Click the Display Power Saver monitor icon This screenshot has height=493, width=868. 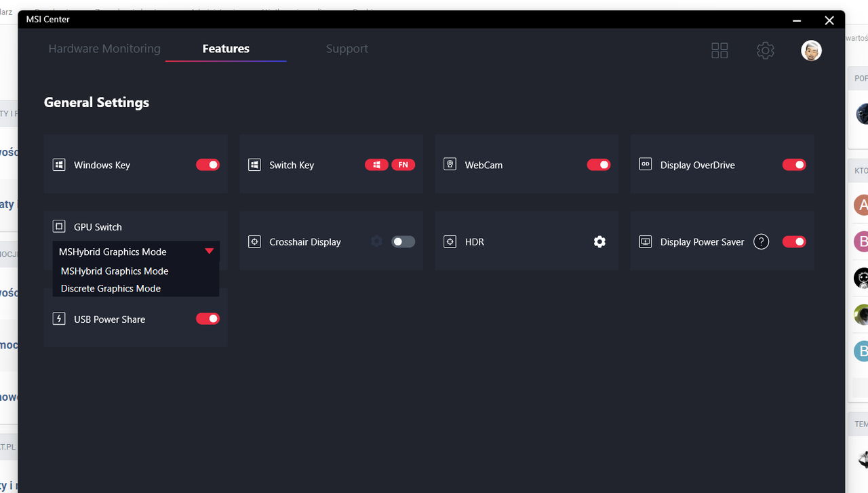point(646,241)
